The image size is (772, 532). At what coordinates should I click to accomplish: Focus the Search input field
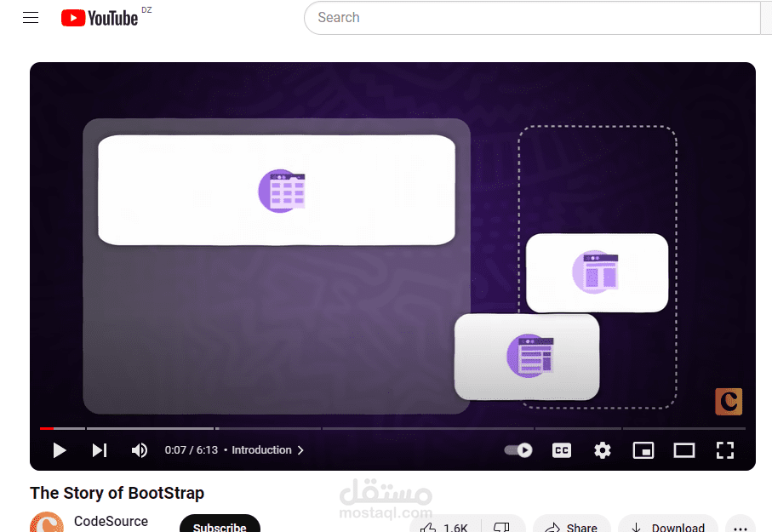tap(532, 18)
